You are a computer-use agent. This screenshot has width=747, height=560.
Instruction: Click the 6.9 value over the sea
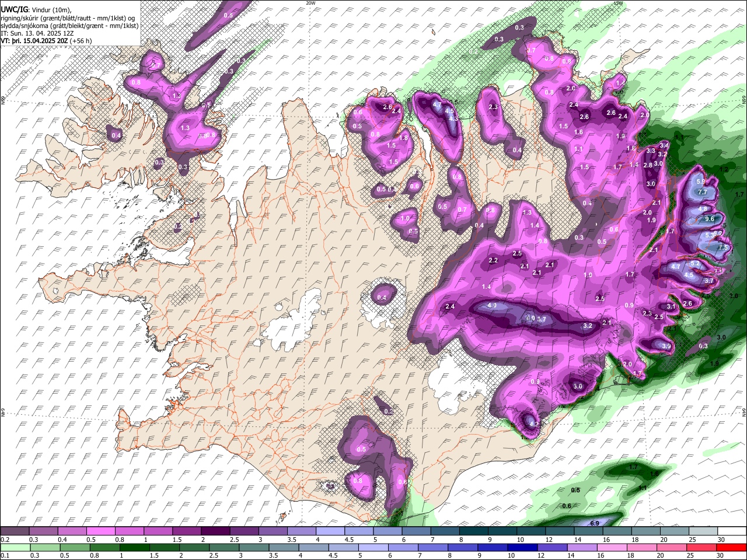[x=595, y=523]
